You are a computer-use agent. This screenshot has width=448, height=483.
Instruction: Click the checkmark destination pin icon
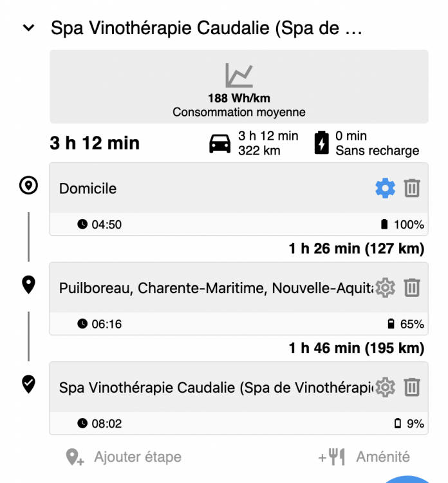(28, 384)
